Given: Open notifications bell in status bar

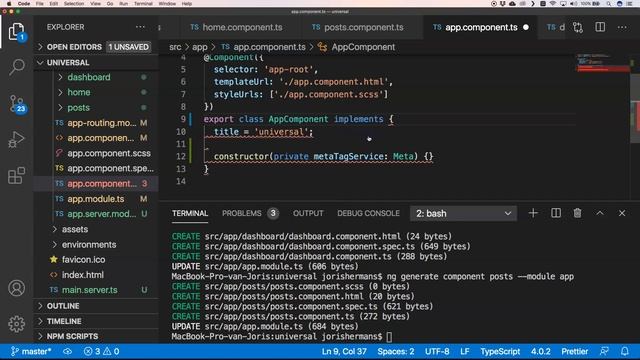Looking at the screenshot, I should click(x=624, y=351).
